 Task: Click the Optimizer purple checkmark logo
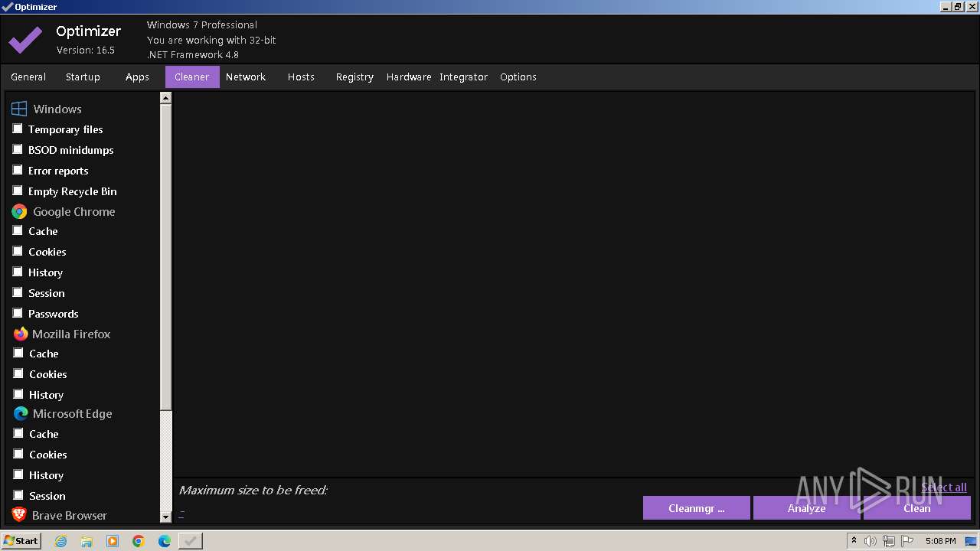(25, 40)
